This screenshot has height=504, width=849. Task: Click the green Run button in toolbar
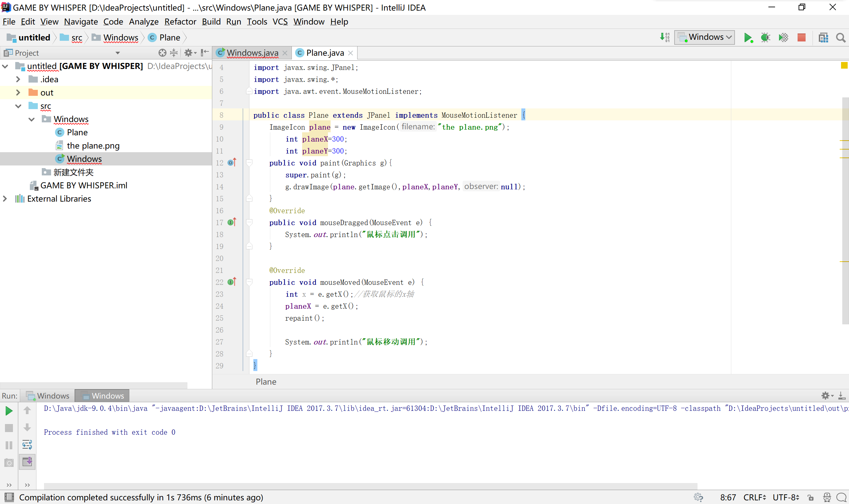coord(748,37)
